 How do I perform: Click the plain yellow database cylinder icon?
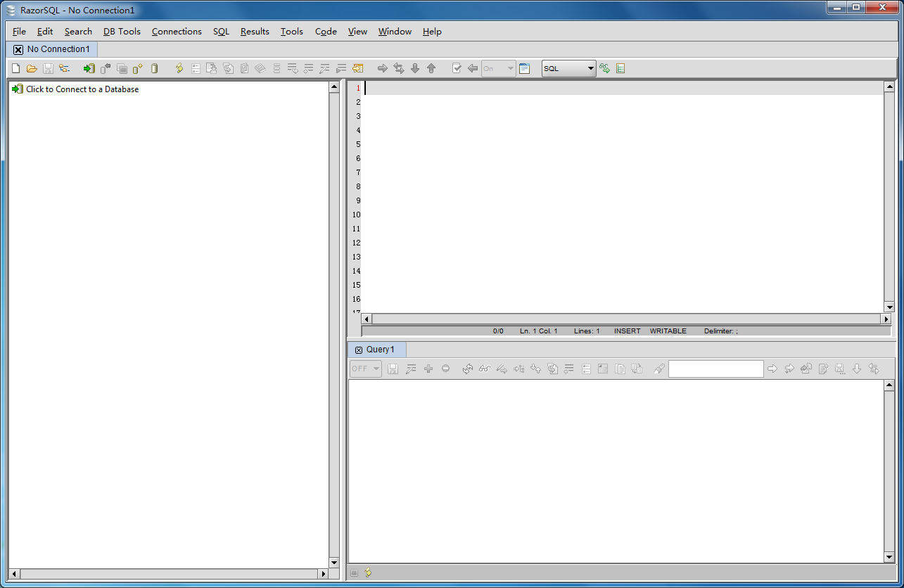click(x=155, y=68)
